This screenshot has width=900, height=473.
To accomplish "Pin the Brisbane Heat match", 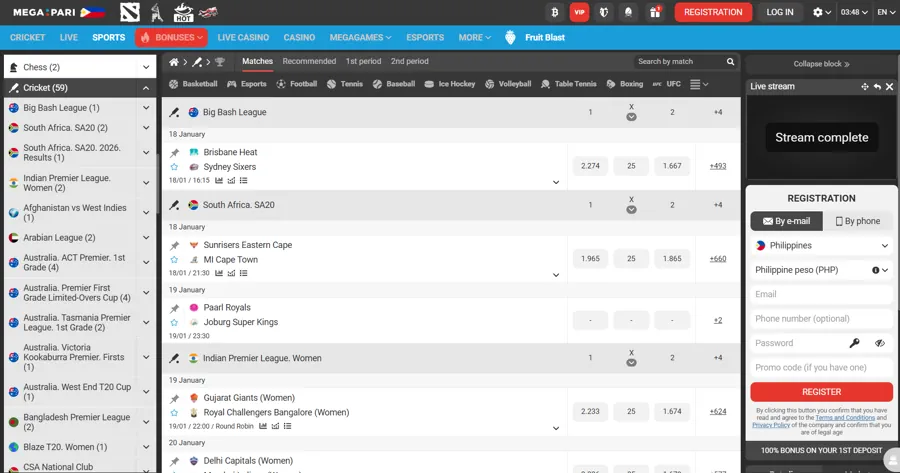I will click(174, 153).
